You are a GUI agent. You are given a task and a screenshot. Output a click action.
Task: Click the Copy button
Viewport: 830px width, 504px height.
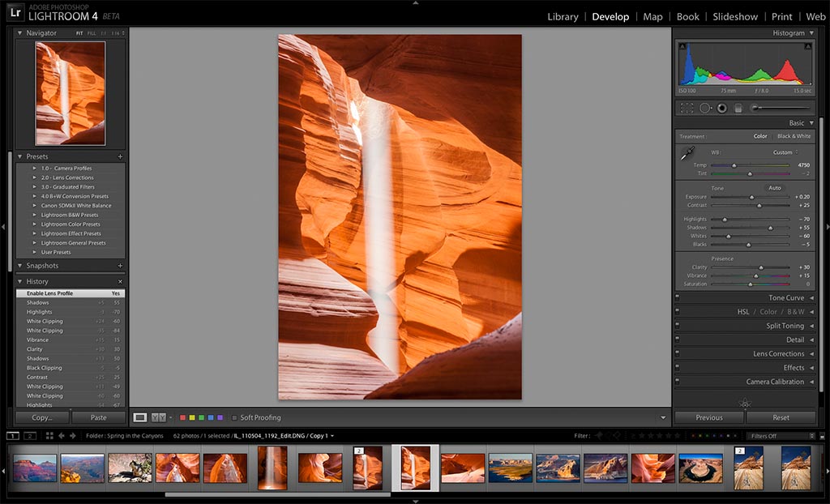(41, 417)
